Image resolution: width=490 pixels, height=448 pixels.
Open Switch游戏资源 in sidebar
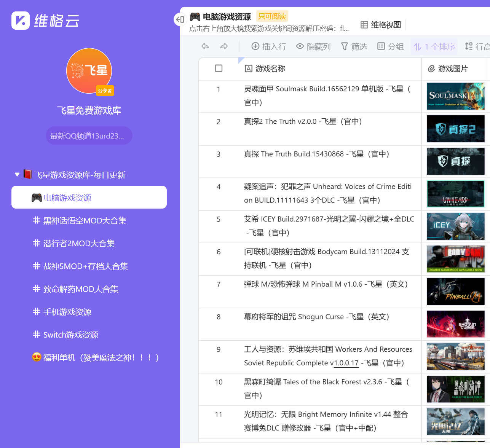(x=89, y=335)
